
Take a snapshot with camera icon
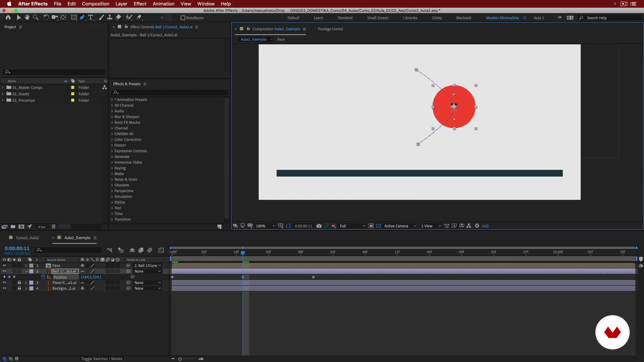point(319,226)
